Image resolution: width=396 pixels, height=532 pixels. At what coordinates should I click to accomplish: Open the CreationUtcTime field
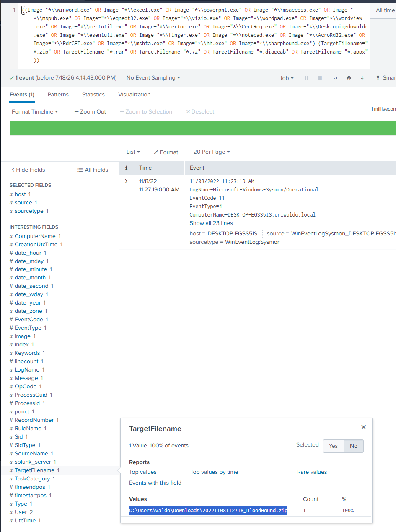click(36, 244)
